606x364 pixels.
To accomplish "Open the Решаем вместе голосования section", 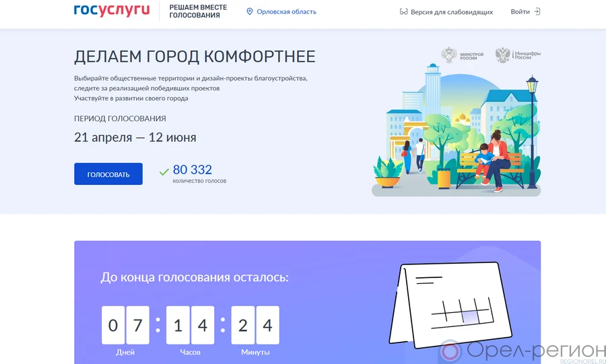I will [x=198, y=11].
